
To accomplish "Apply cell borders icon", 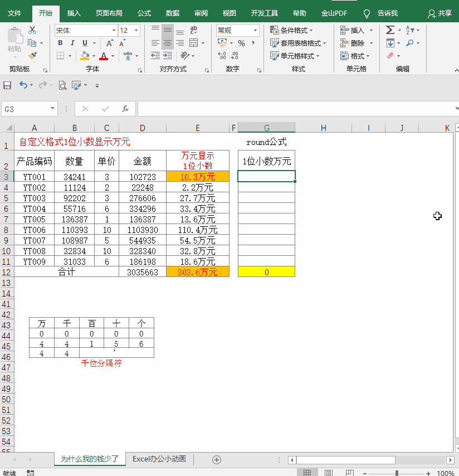I will (60, 56).
